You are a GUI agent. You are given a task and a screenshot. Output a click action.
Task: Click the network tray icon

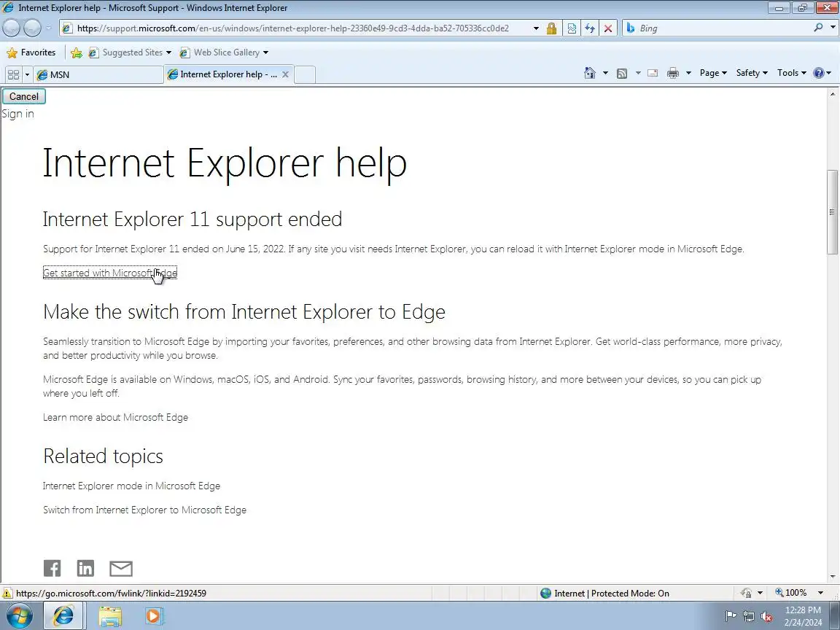point(748,617)
